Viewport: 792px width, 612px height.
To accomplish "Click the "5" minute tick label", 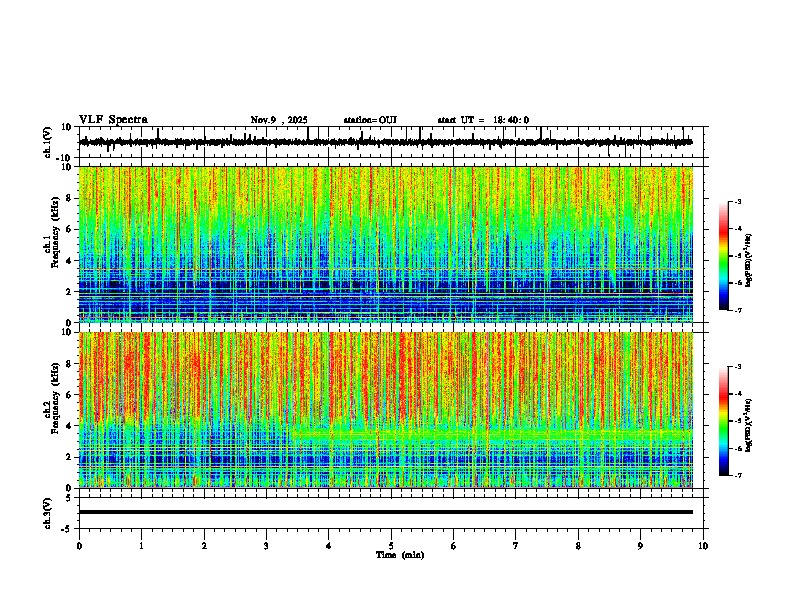I will [x=391, y=546].
